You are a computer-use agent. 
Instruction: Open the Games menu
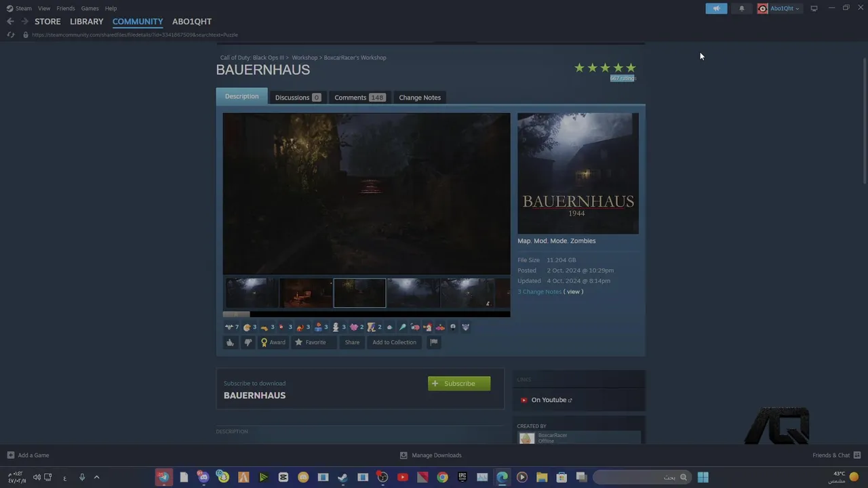pyautogui.click(x=90, y=8)
